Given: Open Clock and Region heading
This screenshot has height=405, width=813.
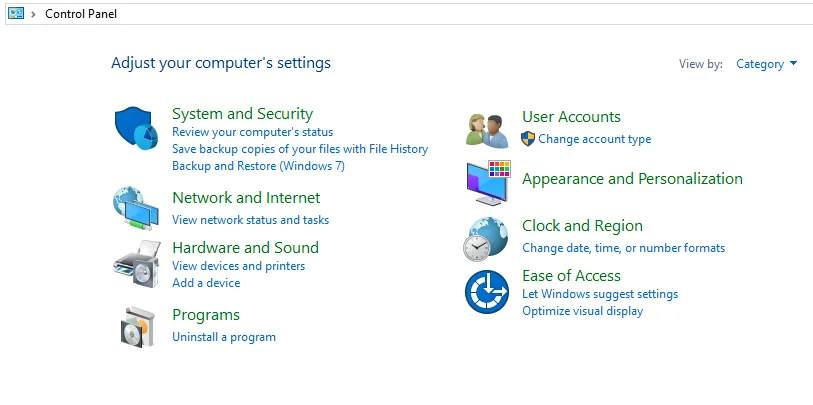Looking at the screenshot, I should click(x=582, y=226).
